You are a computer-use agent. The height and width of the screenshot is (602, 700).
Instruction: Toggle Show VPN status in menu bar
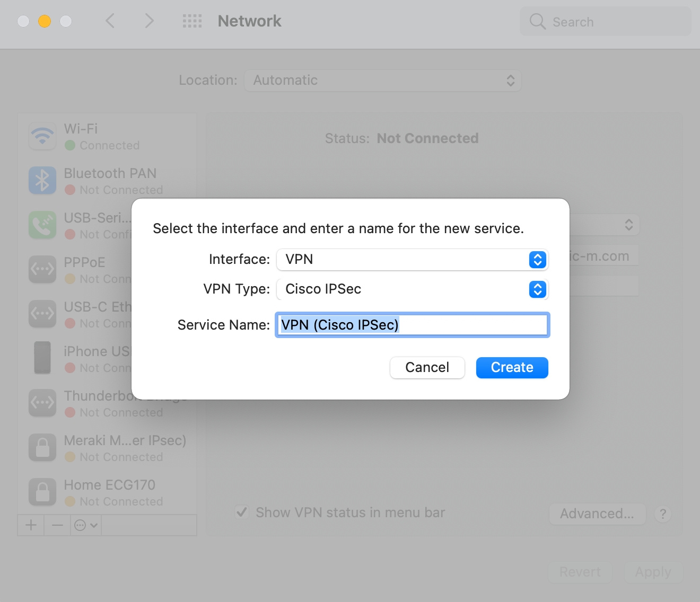click(x=242, y=512)
